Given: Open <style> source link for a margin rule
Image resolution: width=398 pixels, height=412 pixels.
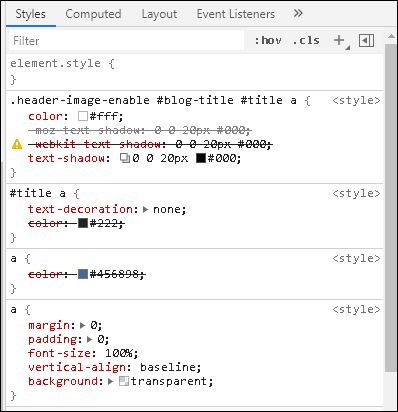Looking at the screenshot, I should [x=356, y=309].
